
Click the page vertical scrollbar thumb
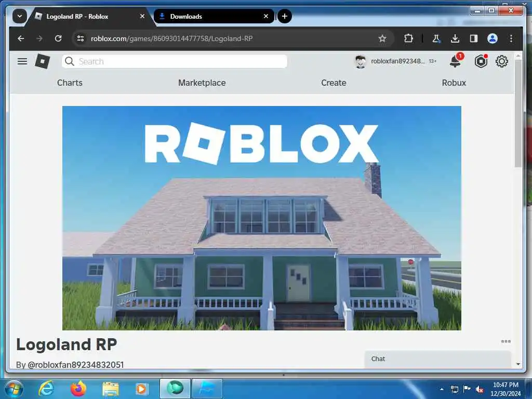(x=518, y=114)
